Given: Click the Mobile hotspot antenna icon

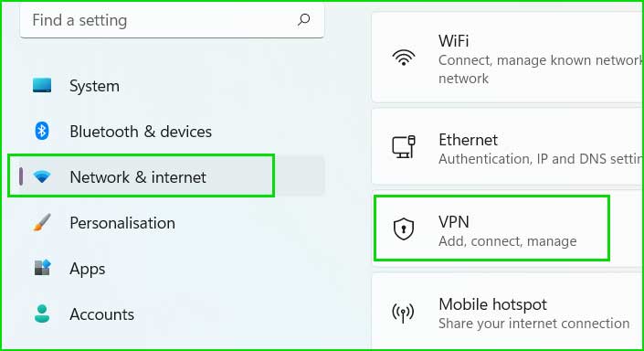Looking at the screenshot, I should click(x=403, y=314).
